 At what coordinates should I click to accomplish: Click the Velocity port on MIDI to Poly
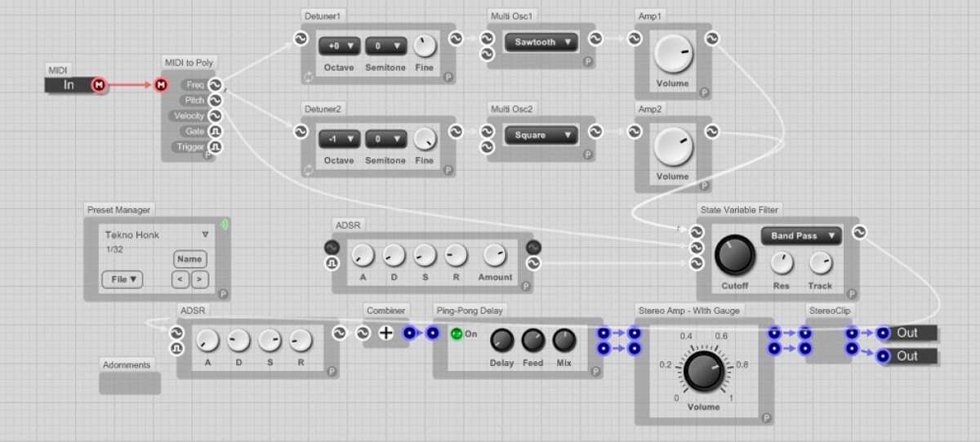pyautogui.click(x=215, y=116)
